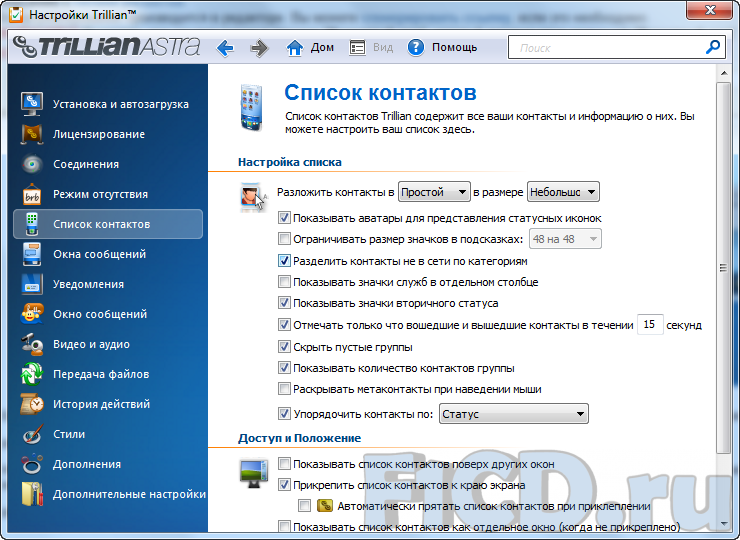The image size is (740, 540).
Task: Open Видео и аудио settings page
Action: click(92, 344)
